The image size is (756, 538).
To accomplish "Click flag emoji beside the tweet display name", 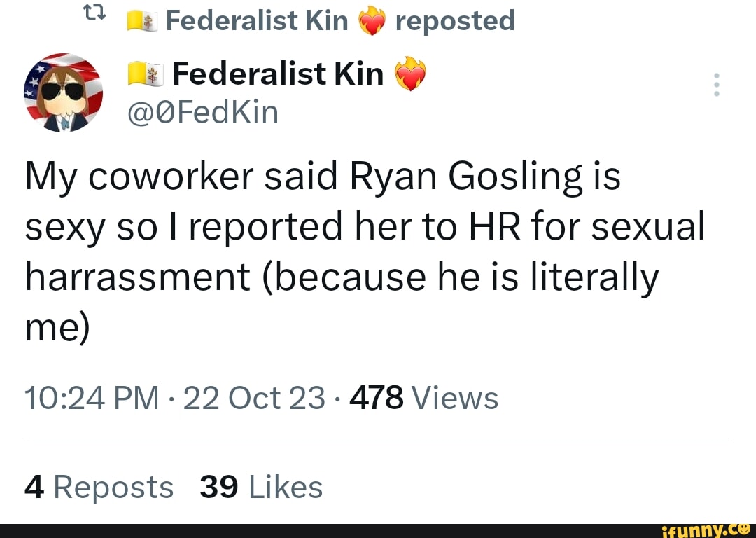I will coord(145,75).
